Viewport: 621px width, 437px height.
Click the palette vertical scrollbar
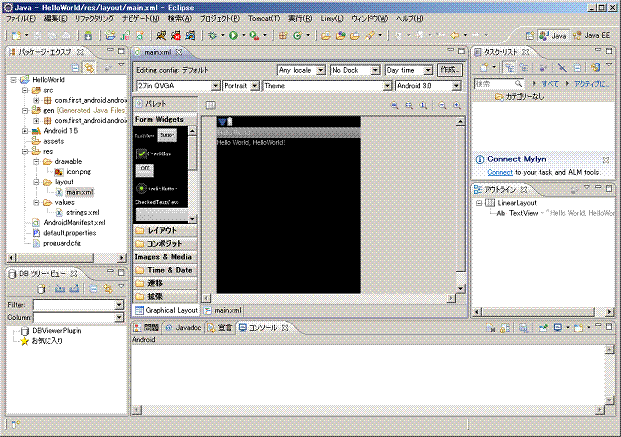(192, 174)
